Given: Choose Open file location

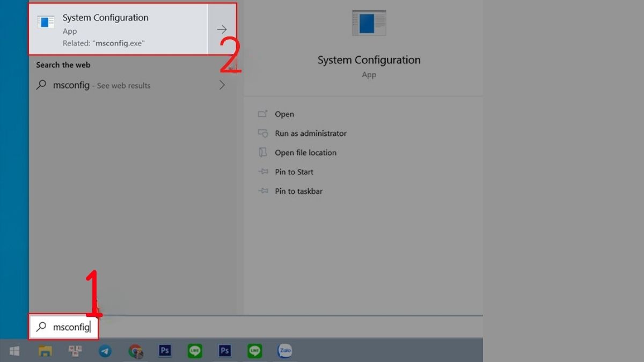Looking at the screenshot, I should tap(305, 152).
